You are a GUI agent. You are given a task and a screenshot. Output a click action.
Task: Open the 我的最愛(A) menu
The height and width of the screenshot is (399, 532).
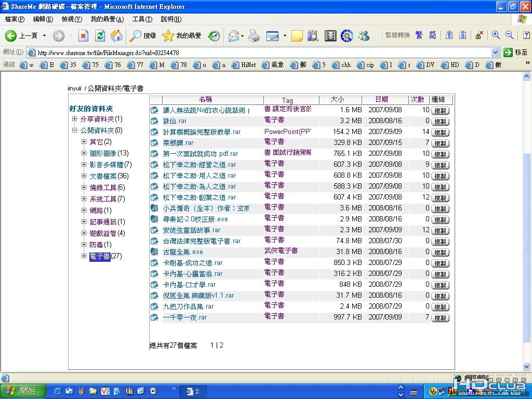pos(107,19)
